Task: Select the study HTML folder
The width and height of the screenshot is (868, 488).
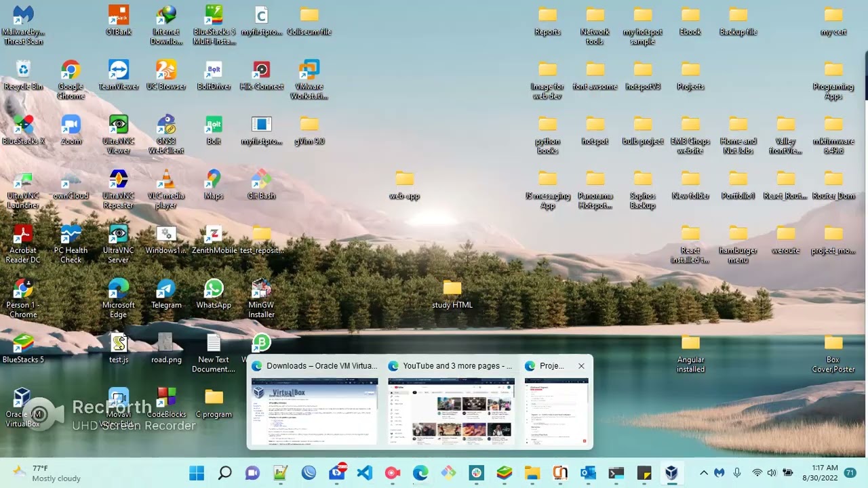Action: 452,294
